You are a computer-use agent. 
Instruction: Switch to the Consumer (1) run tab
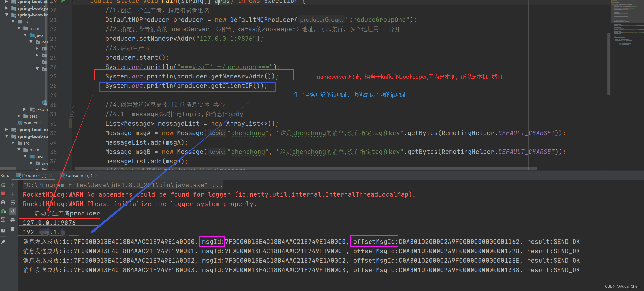click(79, 176)
